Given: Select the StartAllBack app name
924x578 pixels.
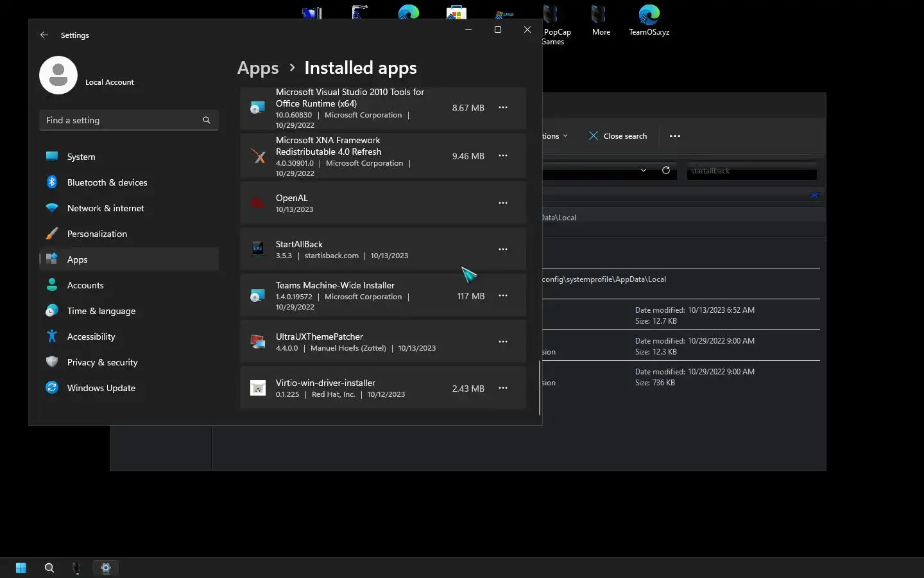Looking at the screenshot, I should pos(299,244).
